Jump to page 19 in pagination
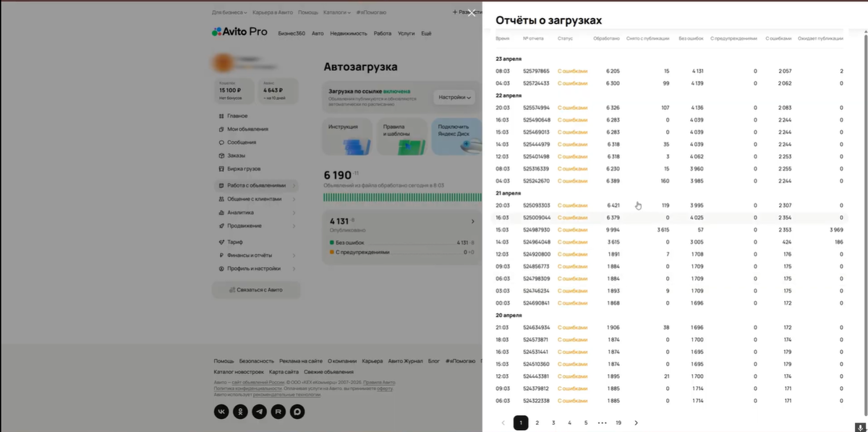Image resolution: width=868 pixels, height=432 pixels. tap(618, 423)
